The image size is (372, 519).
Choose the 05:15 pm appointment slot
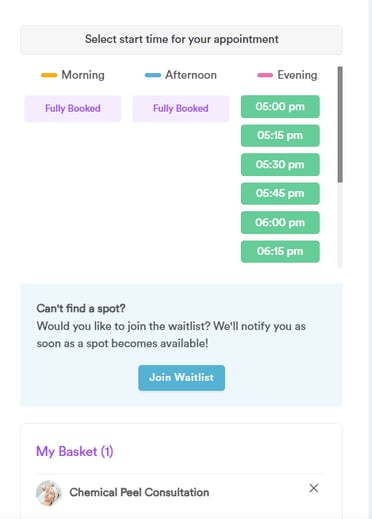tap(280, 135)
